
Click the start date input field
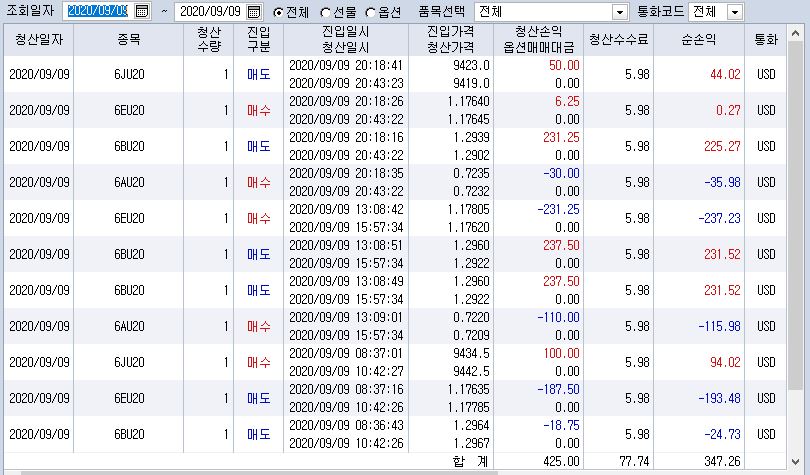(98, 11)
